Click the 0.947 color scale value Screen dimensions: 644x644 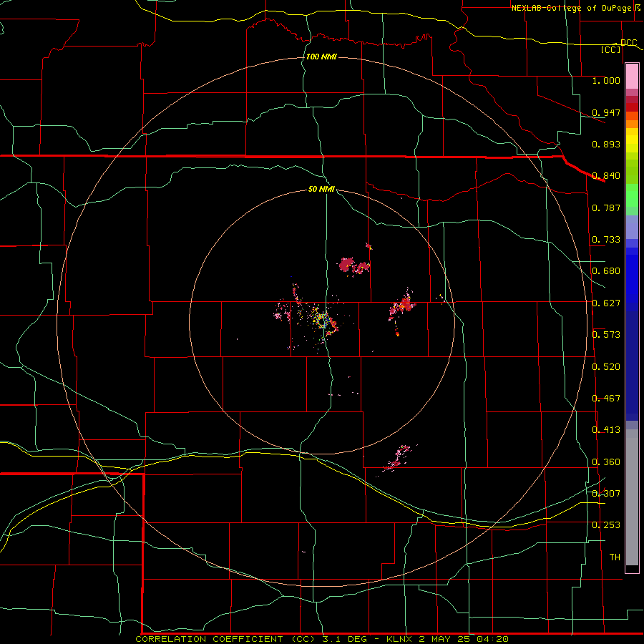(606, 112)
